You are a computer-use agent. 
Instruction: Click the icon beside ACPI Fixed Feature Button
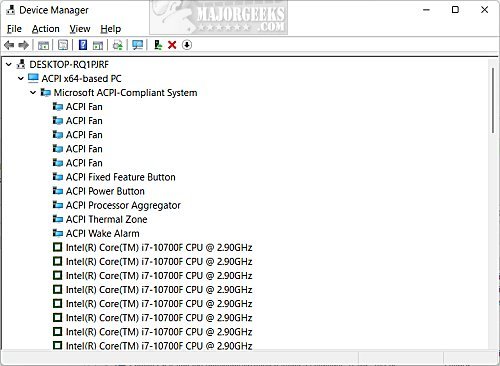(58, 177)
